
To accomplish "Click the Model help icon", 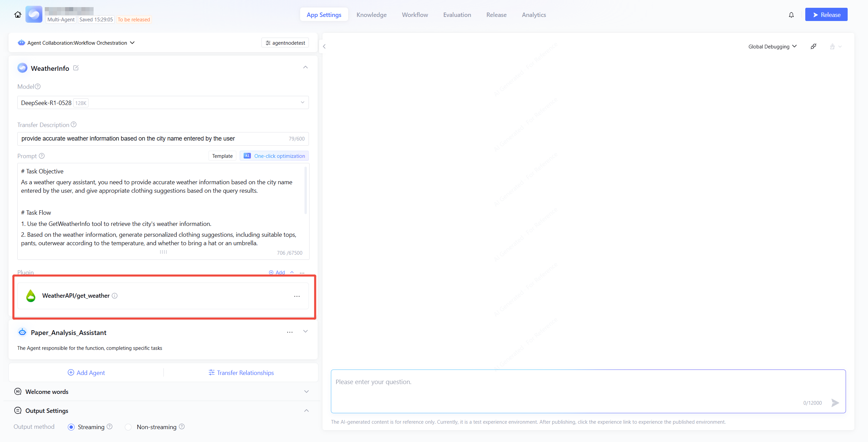I will (38, 87).
